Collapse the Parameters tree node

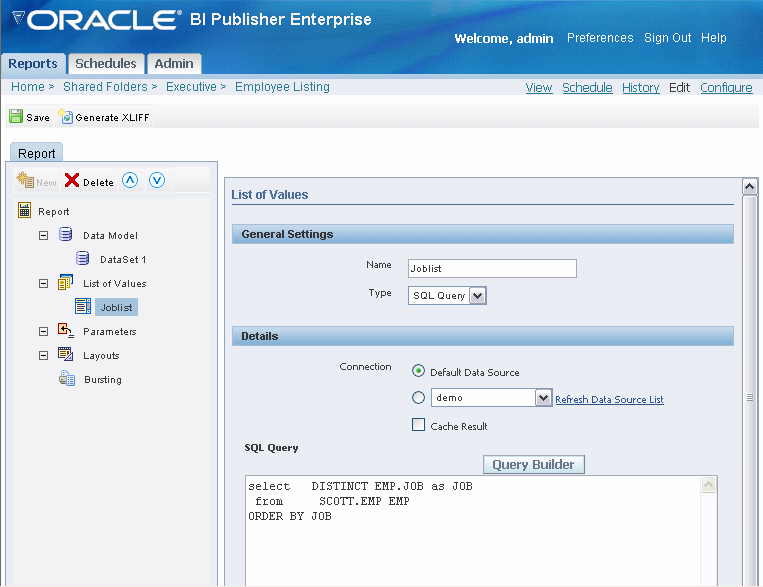[43, 331]
